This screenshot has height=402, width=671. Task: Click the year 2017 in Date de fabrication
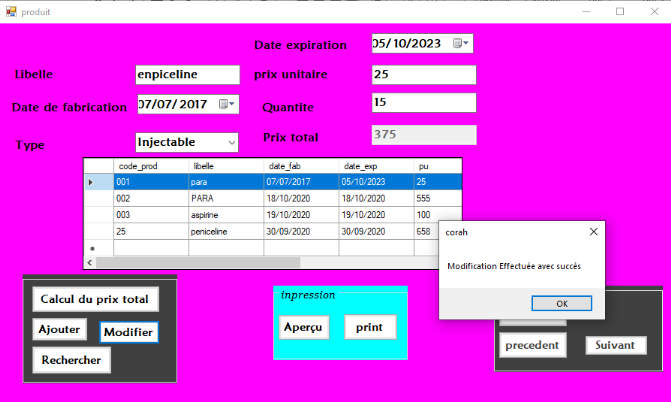pyautogui.click(x=193, y=104)
